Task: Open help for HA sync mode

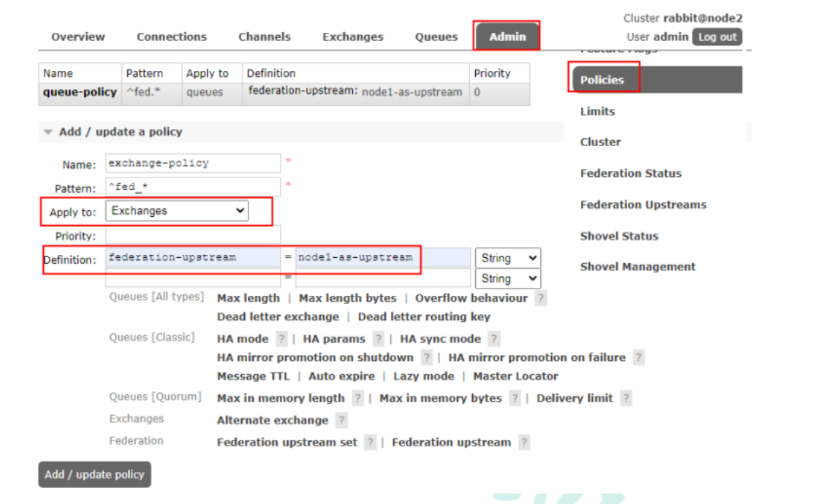Action: [494, 339]
